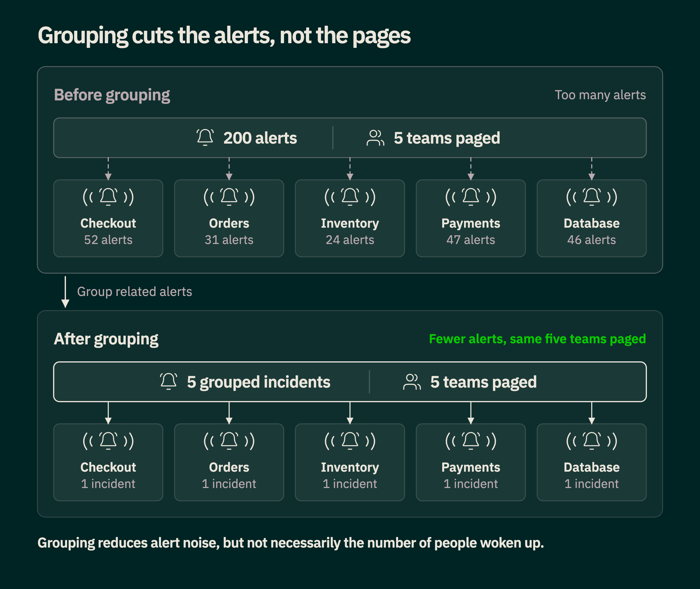The height and width of the screenshot is (589, 700).
Task: Click the title 'Grouping cuts the alerts, not the pages'
Action: [x=224, y=36]
